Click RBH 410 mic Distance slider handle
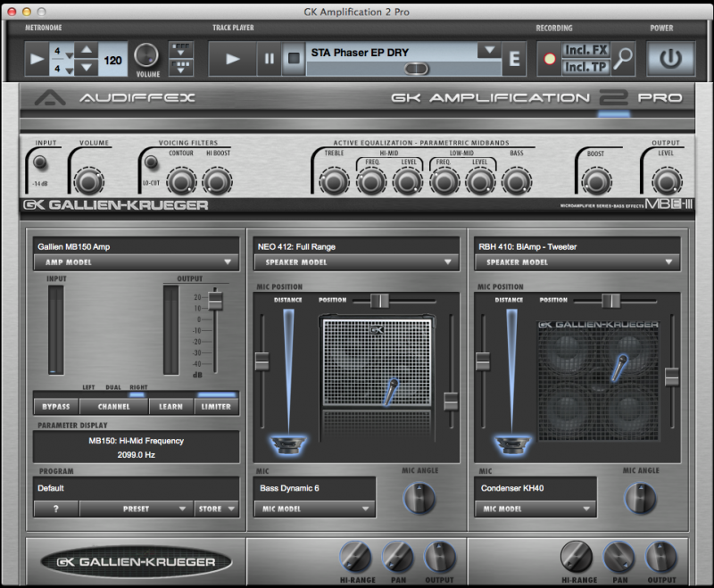The width and height of the screenshot is (714, 588). [483, 361]
